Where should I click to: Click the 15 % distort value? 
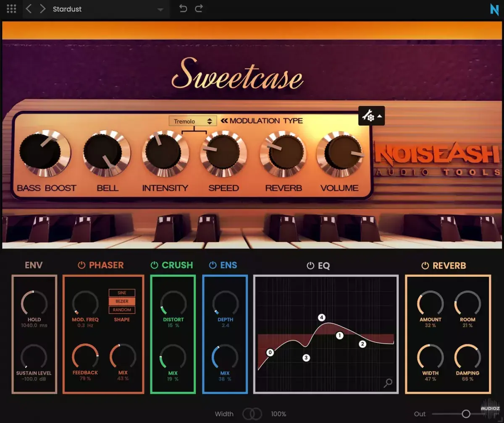click(173, 325)
